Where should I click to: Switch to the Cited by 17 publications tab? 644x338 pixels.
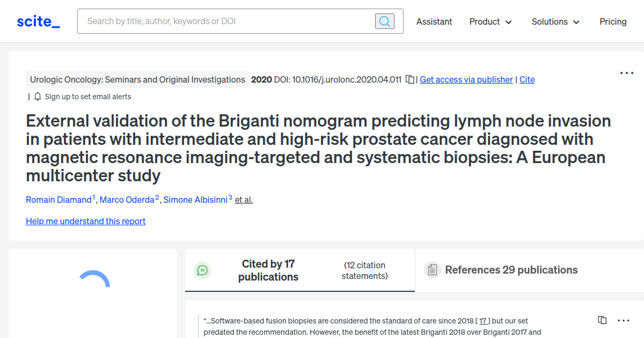click(x=268, y=270)
